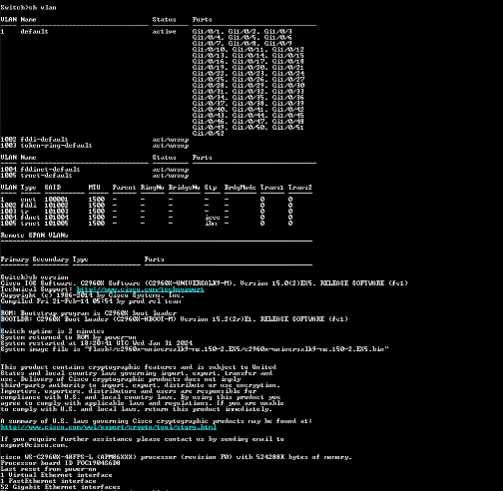Image resolution: width=503 pixels, height=491 pixels.
Task: Click the 'Stp' column header
Action: (210, 187)
